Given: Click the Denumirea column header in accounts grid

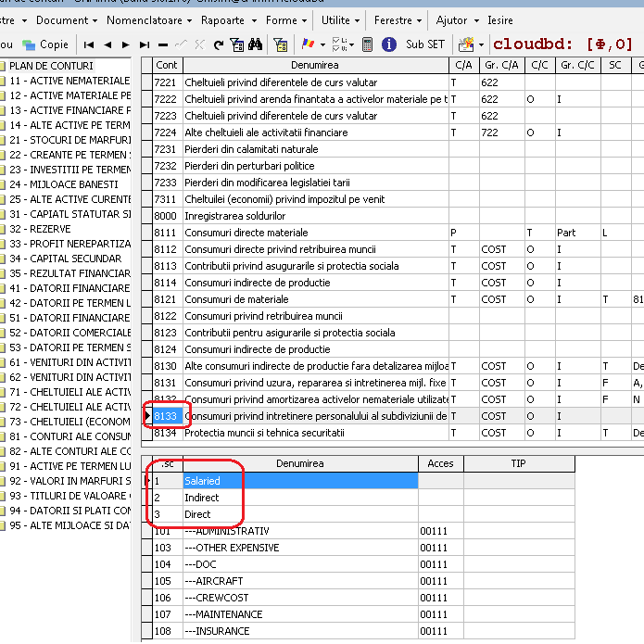Looking at the screenshot, I should (x=315, y=65).
